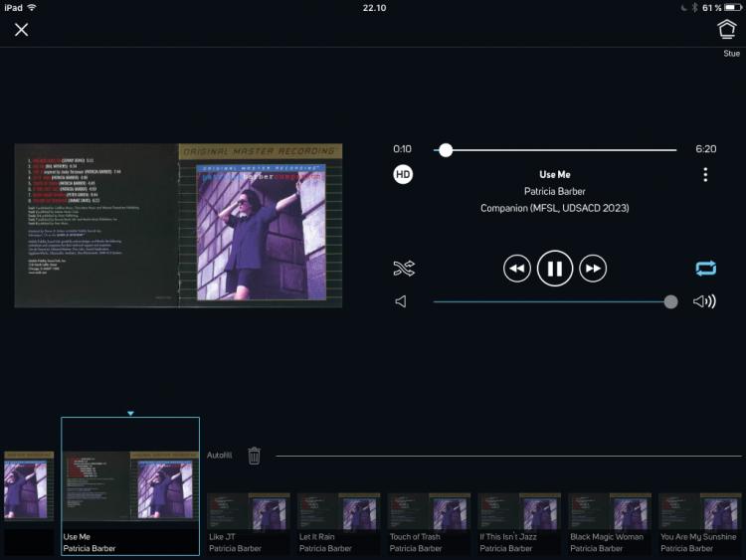This screenshot has height=560, width=746.
Task: Play Black Magic Woman from the queue
Action: click(x=610, y=523)
